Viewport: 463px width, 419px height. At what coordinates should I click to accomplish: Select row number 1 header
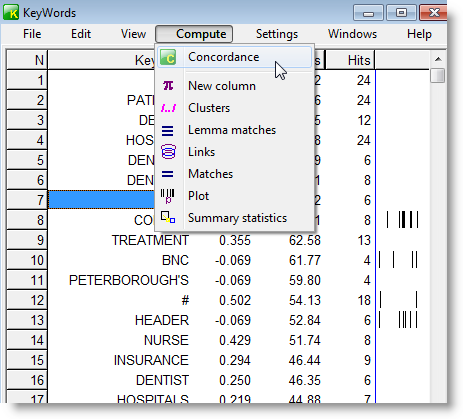(x=27, y=80)
